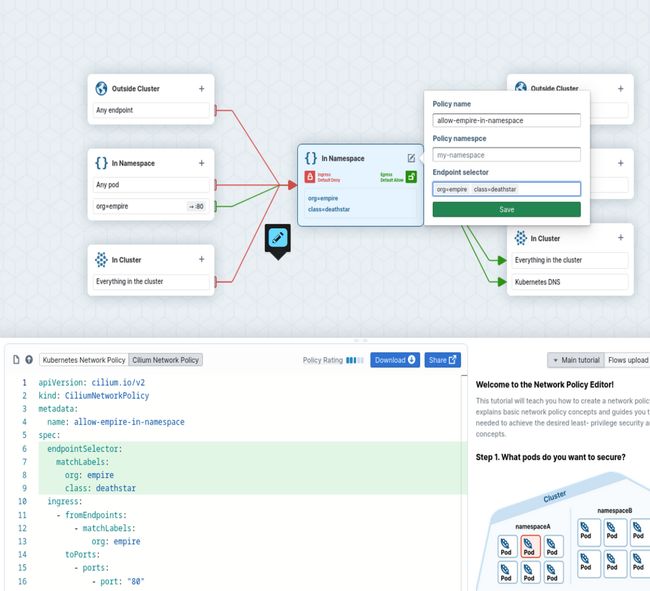Click class=deathstar label in center card

pos(329,209)
